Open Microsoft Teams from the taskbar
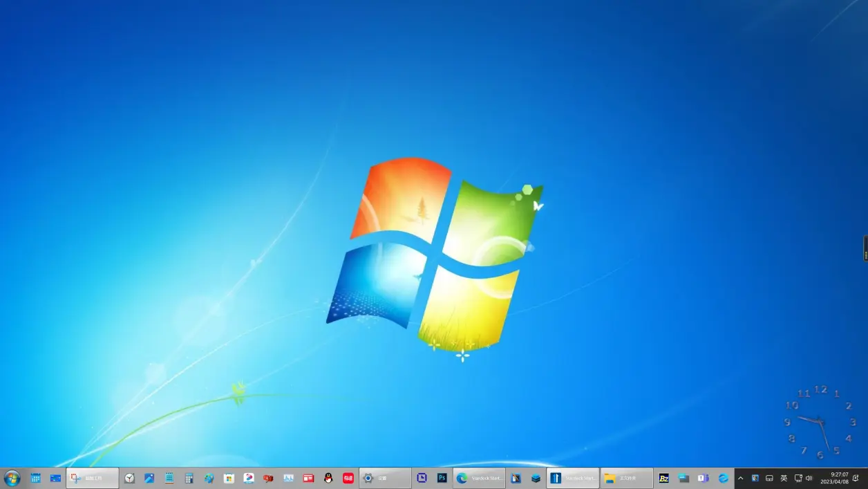This screenshot has width=868, height=489. point(704,478)
